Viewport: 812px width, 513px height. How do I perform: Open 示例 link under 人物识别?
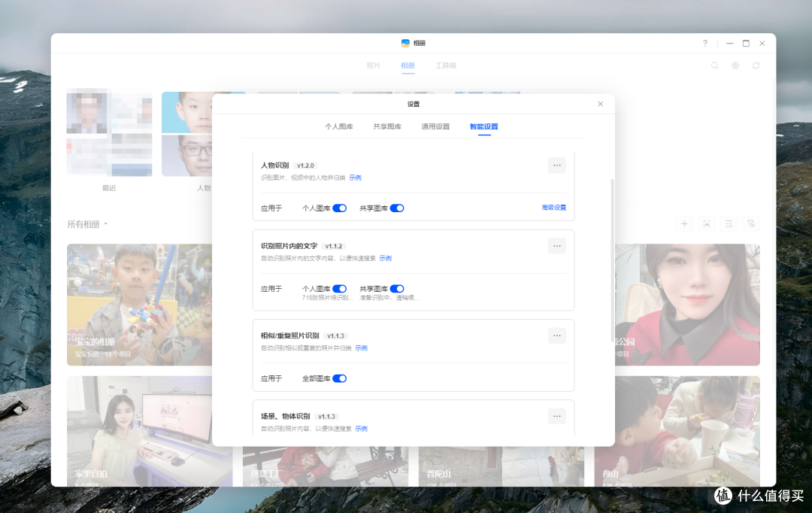tap(355, 178)
